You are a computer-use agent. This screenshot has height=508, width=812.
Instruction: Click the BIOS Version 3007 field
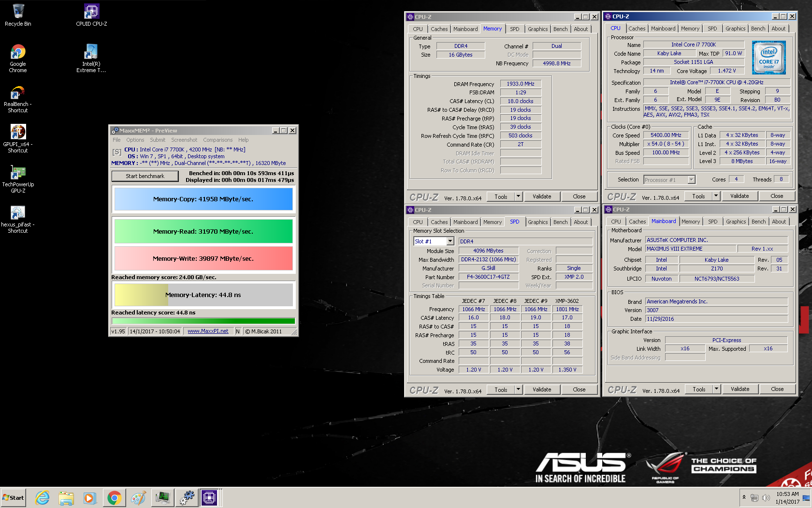click(717, 310)
